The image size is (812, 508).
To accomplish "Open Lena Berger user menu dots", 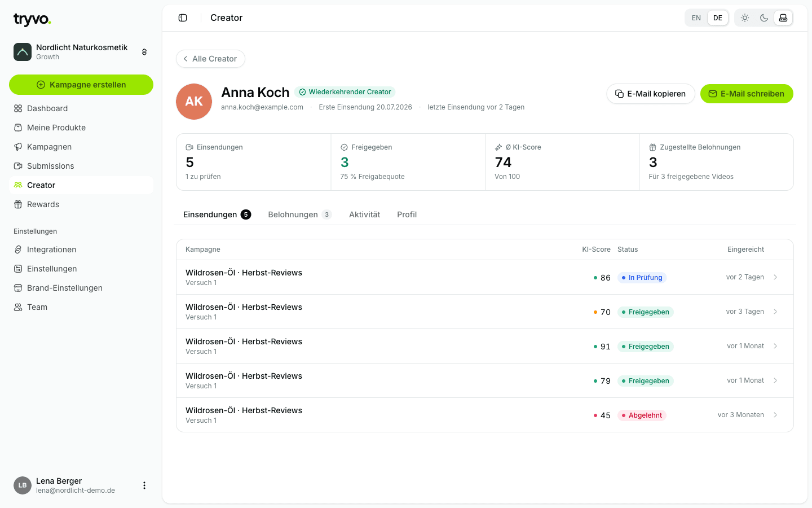I will (x=144, y=485).
